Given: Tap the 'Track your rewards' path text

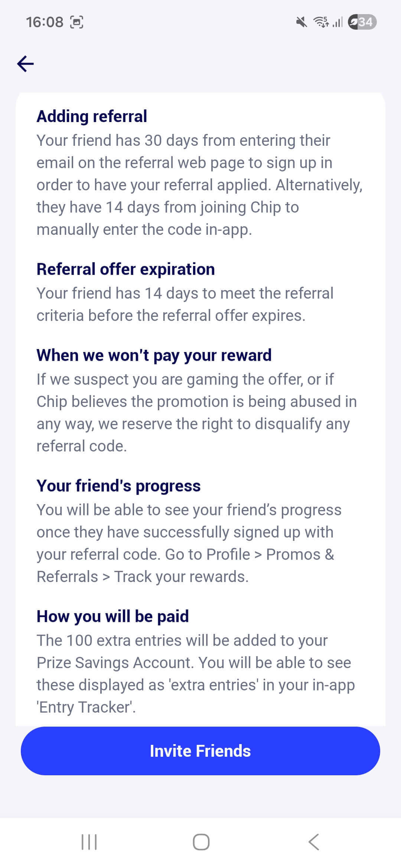Looking at the screenshot, I should point(181,576).
